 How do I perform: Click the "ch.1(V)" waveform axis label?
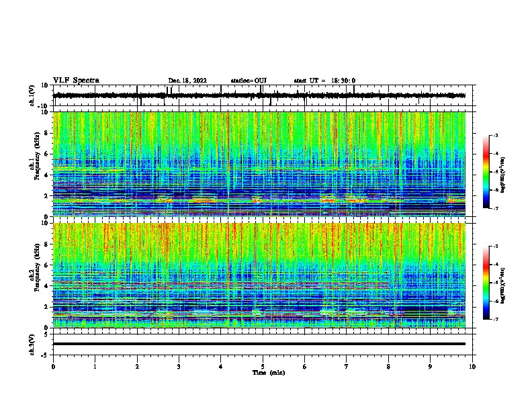point(32,95)
